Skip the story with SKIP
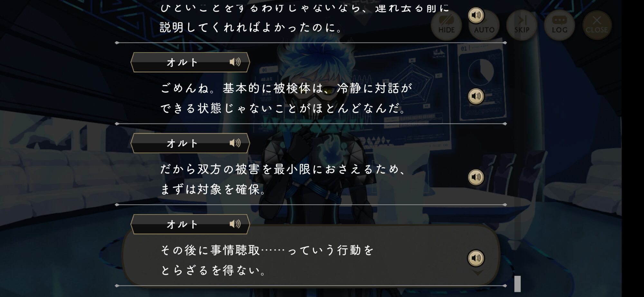 pos(522,25)
